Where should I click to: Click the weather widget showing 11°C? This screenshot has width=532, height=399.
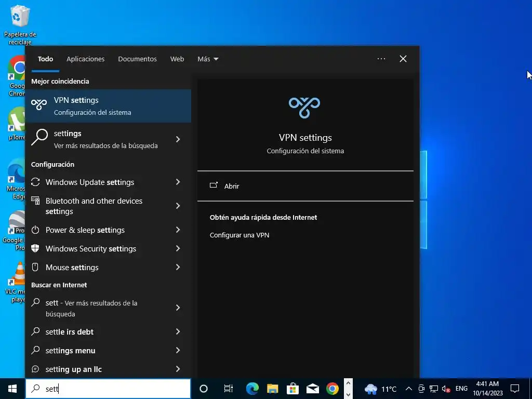click(x=380, y=389)
